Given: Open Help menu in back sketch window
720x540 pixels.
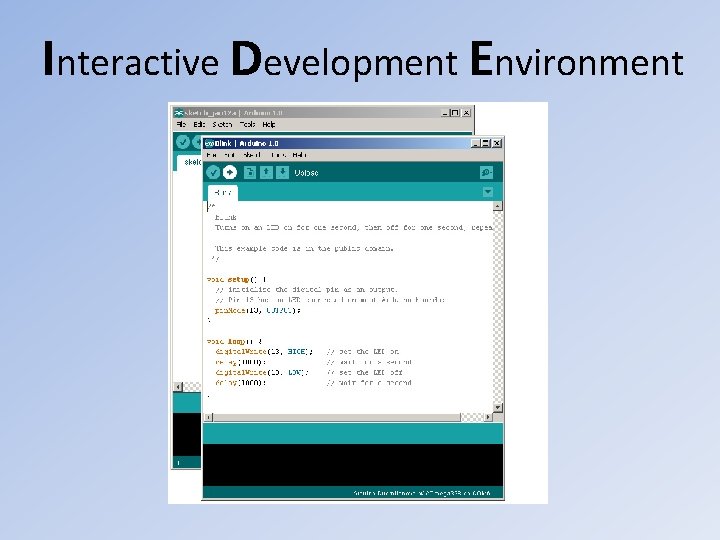Looking at the screenshot, I should [269, 124].
